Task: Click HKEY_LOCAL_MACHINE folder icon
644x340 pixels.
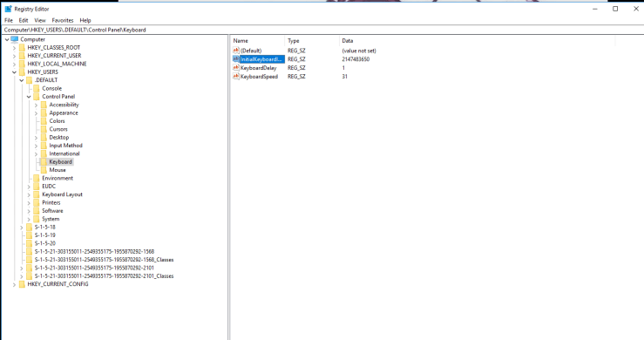Action: pyautogui.click(x=22, y=64)
